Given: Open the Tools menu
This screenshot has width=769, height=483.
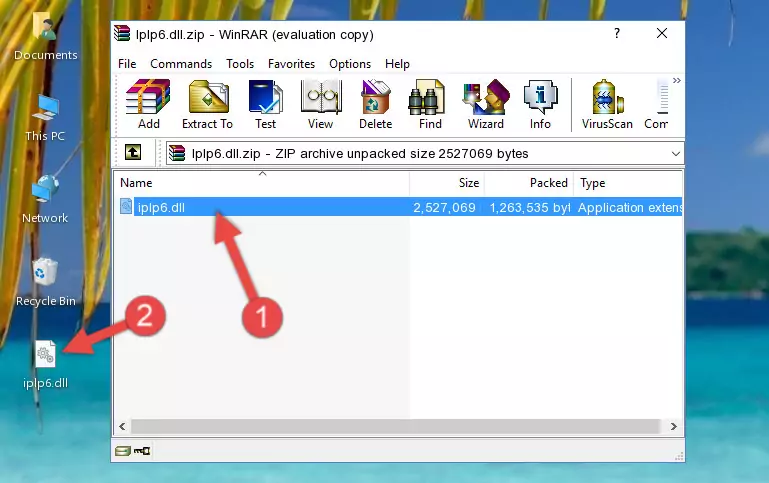Looking at the screenshot, I should [x=240, y=64].
